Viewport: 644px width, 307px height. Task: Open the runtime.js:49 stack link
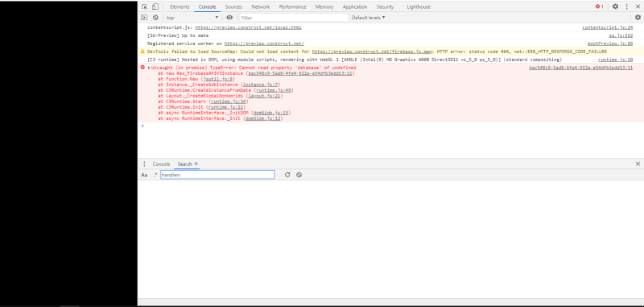[274, 90]
